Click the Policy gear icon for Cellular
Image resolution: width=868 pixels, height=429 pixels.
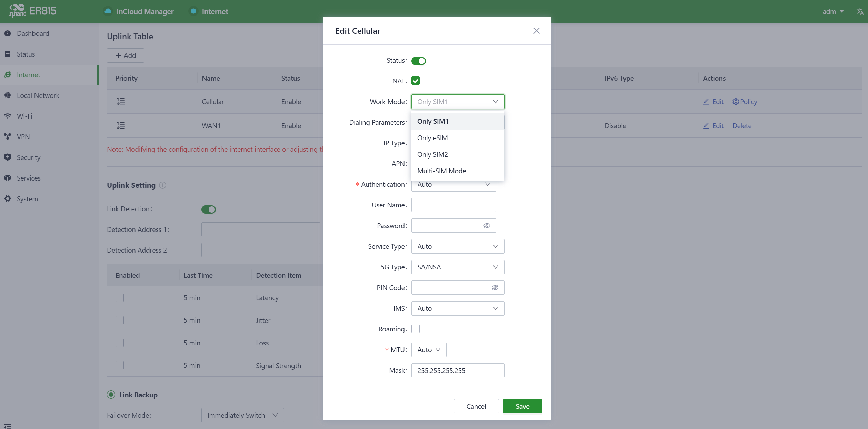736,102
